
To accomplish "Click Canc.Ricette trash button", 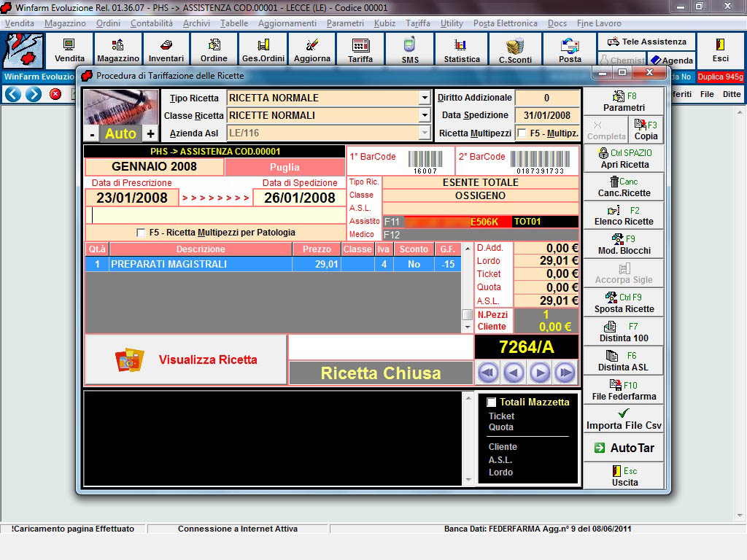I will click(x=624, y=187).
